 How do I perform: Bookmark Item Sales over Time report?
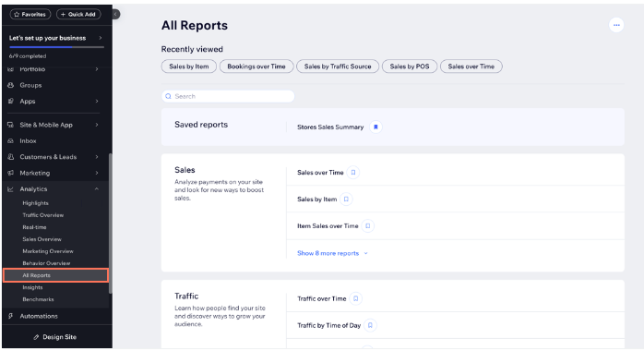click(367, 225)
